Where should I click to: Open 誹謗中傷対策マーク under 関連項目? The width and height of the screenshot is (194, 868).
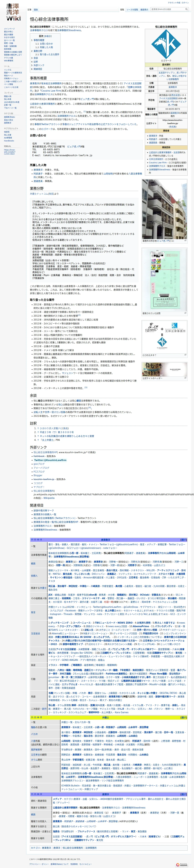tap(44, 510)
